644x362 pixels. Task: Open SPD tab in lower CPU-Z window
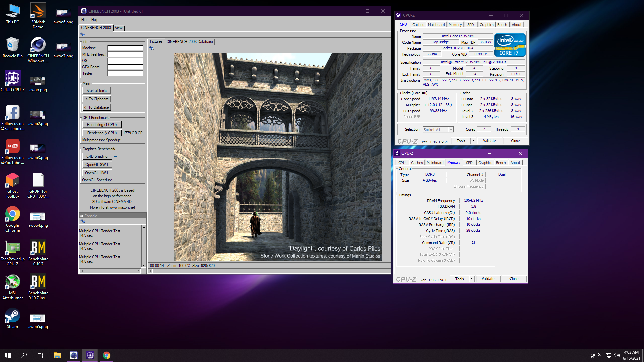click(x=469, y=163)
